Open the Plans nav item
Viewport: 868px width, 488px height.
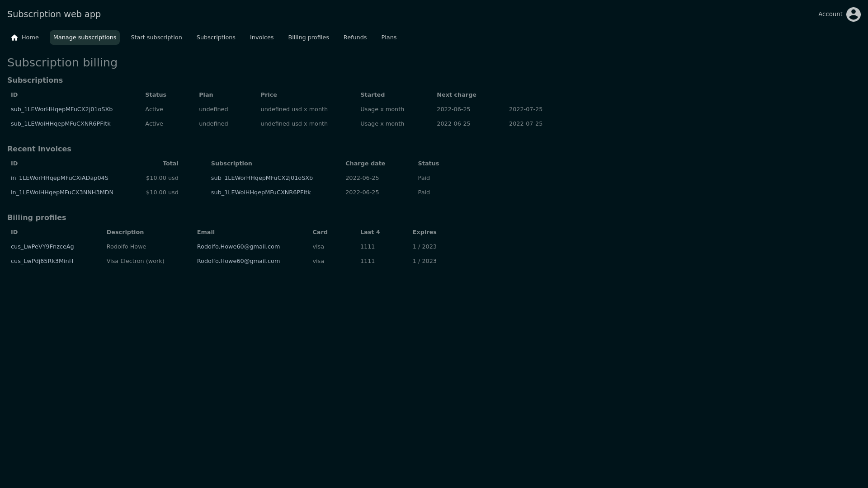tap(388, 38)
